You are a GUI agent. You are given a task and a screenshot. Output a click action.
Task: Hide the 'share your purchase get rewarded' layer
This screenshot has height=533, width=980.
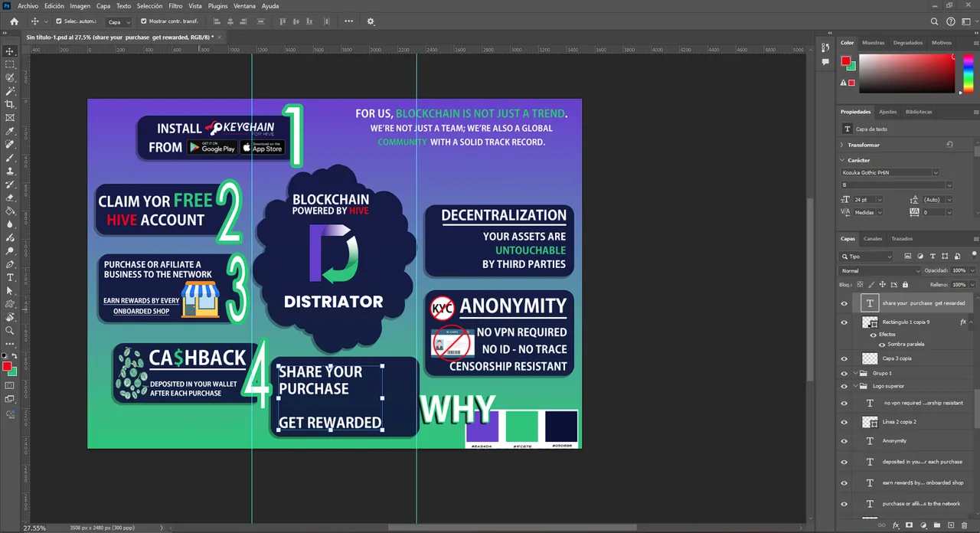click(844, 303)
